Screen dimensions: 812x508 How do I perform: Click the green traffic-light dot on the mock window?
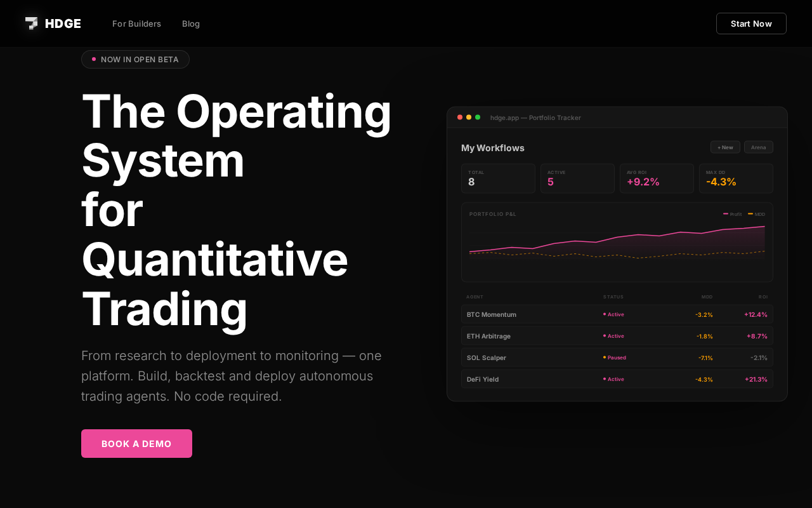tap(477, 117)
